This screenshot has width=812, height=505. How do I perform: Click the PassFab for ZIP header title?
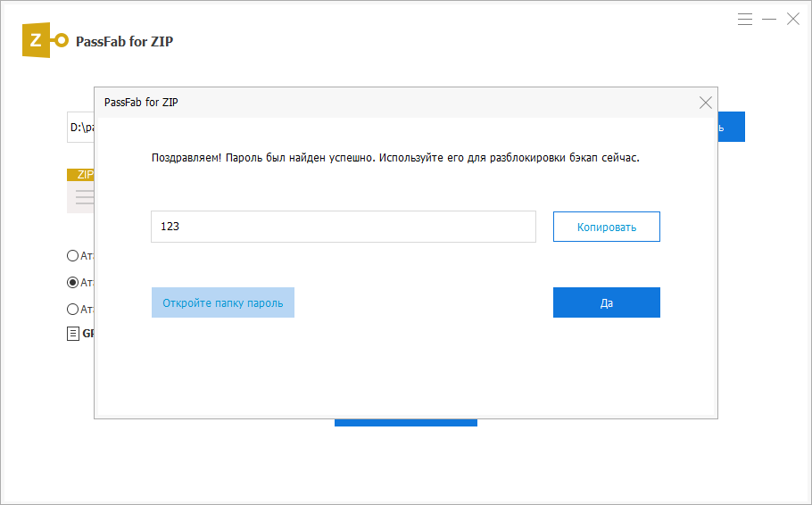[x=124, y=41]
